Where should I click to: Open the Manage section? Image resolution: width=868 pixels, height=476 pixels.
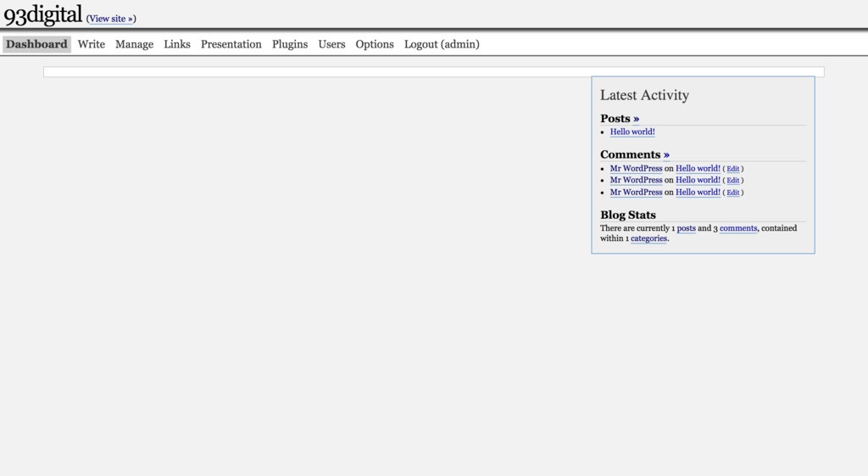point(134,44)
